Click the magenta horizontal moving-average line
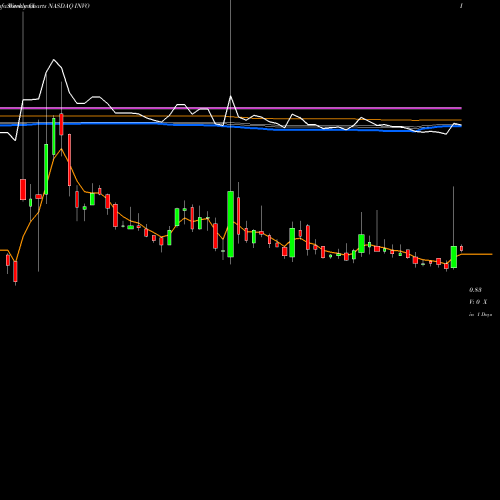500x500 pixels. pyautogui.click(x=231, y=108)
